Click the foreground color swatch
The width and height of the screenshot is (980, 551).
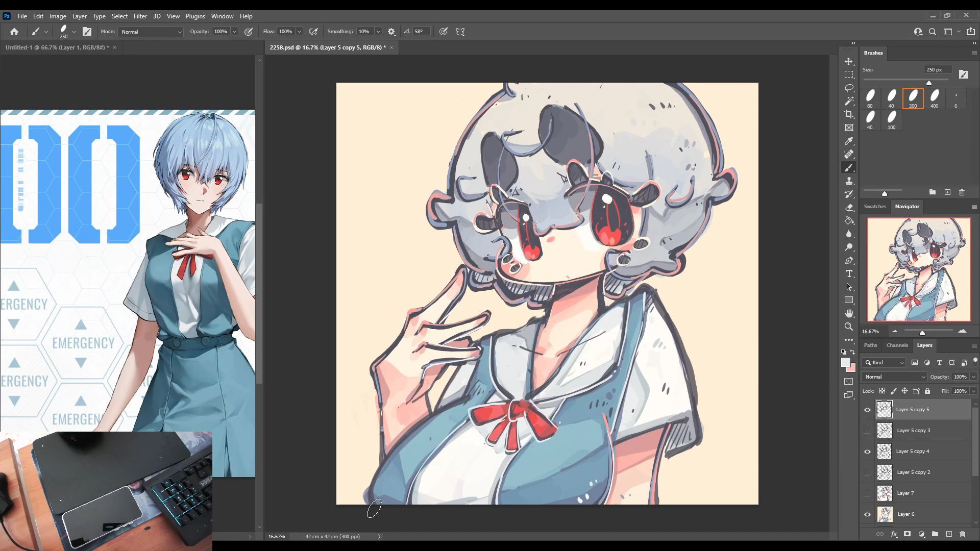(x=846, y=362)
